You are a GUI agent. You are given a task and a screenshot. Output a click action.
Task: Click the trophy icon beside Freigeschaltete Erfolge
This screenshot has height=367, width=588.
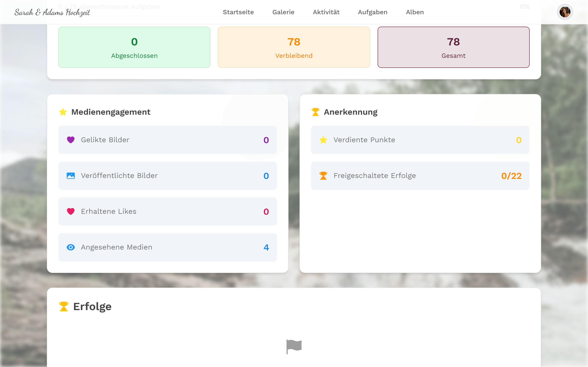(323, 175)
